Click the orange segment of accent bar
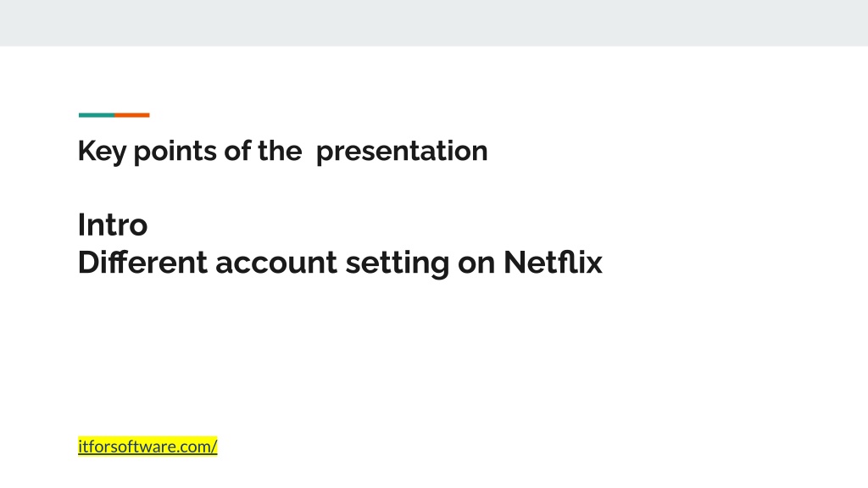Viewport: 868px width, 488px height. tap(131, 115)
